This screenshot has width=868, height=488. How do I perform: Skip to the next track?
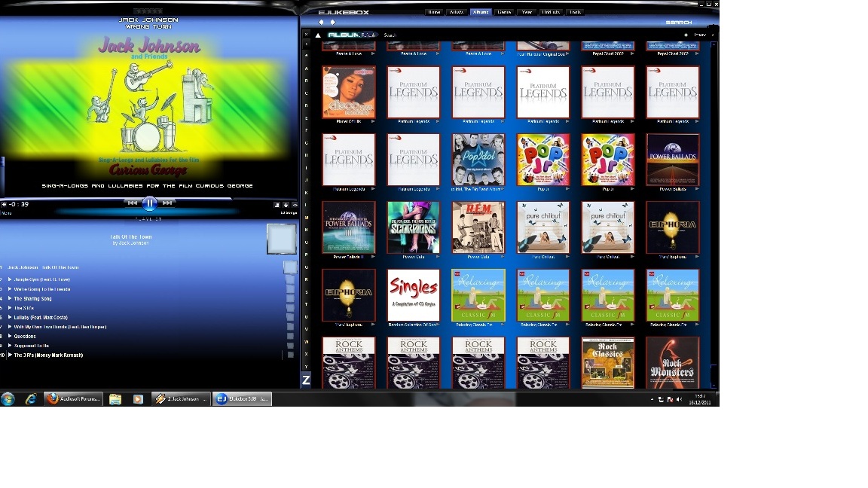pos(167,203)
